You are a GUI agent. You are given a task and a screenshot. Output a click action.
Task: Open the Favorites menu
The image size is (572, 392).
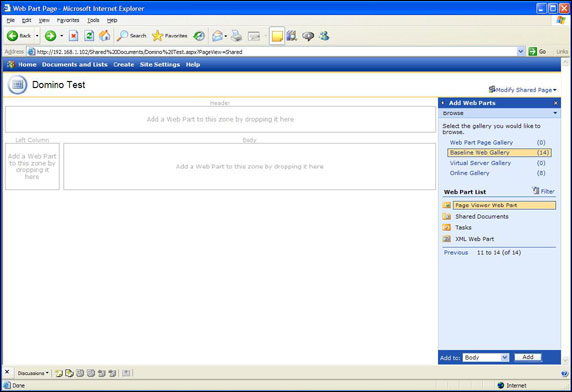pyautogui.click(x=68, y=20)
